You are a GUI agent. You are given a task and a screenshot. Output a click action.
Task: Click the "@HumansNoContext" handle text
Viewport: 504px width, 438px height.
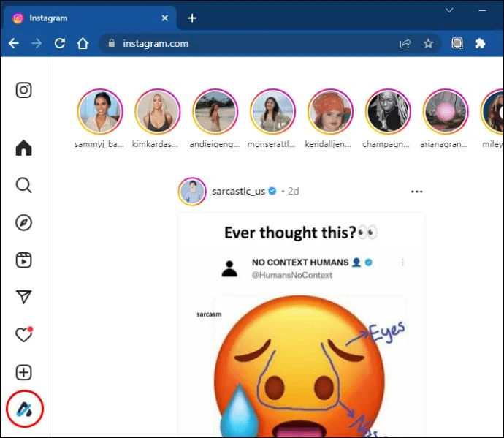pyautogui.click(x=292, y=275)
